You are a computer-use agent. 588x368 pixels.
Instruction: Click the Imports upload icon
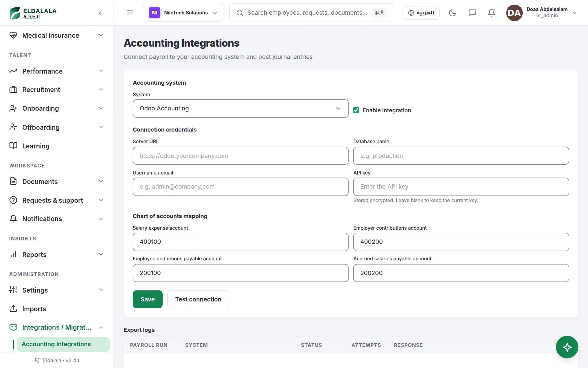pyautogui.click(x=13, y=309)
